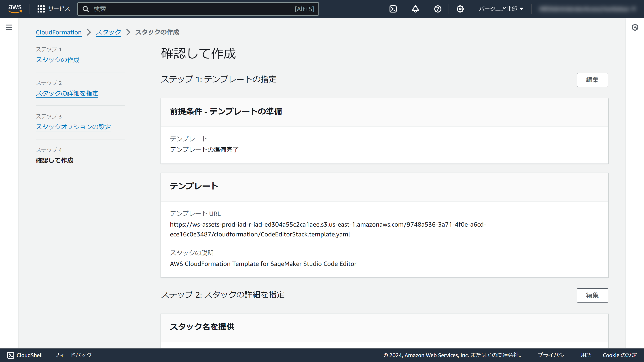
Task: Open the help menu icon
Action: tap(438, 9)
